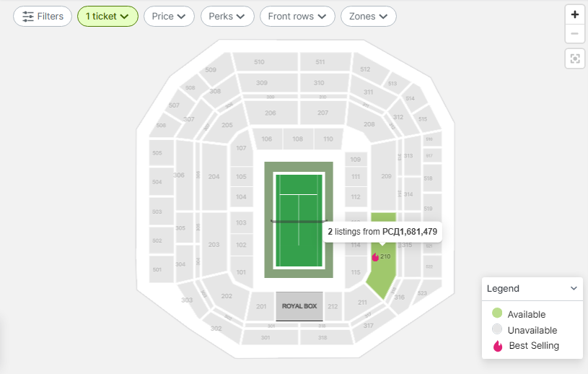The image size is (588, 374).
Task: Open the Price filter dropdown
Action: point(169,16)
